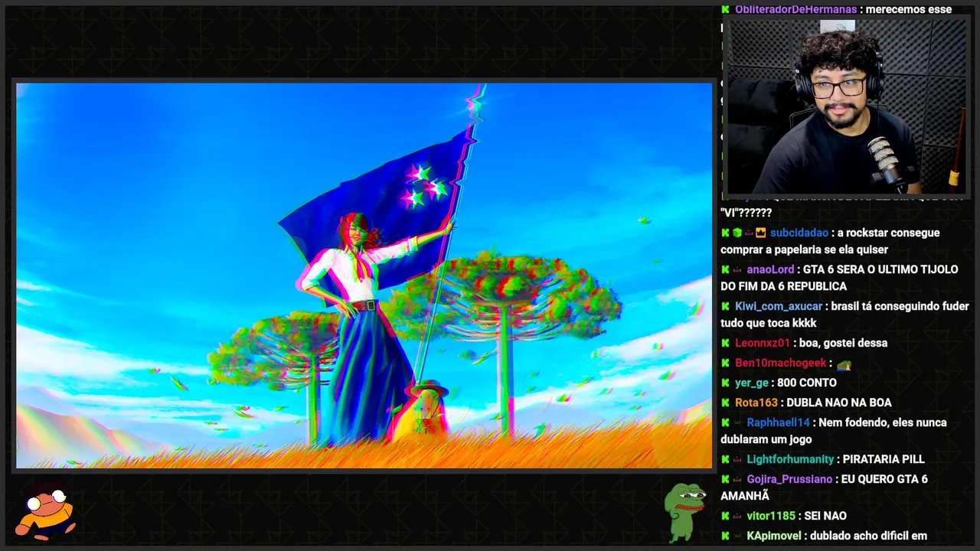980x551 pixels.
Task: Open the yer_ge chat username
Action: (752, 383)
